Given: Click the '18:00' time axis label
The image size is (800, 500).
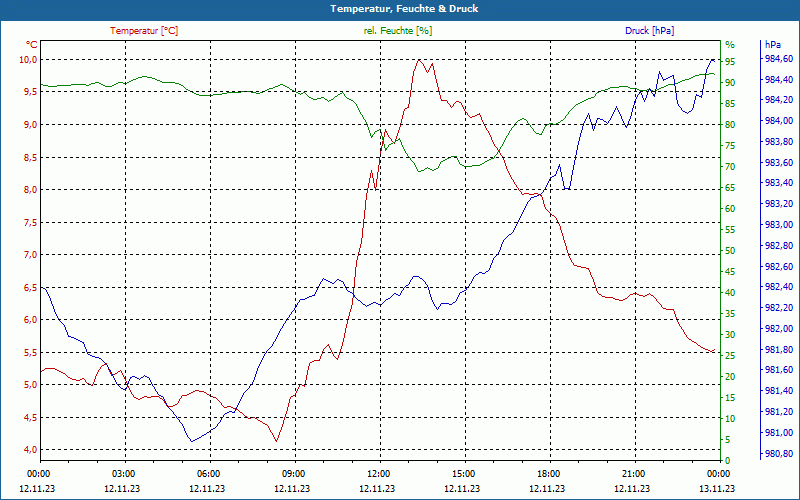Looking at the screenshot, I should tap(549, 473).
